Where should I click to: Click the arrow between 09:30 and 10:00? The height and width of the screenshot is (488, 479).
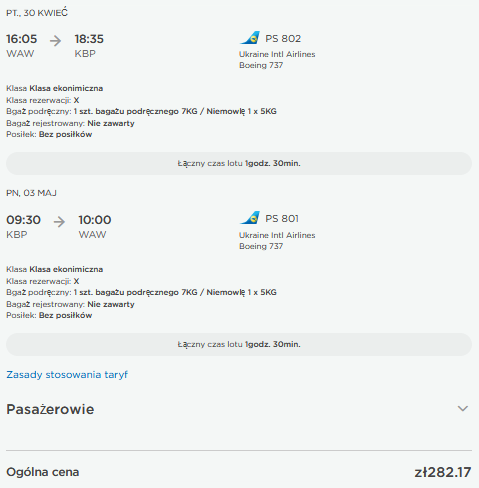point(59,222)
